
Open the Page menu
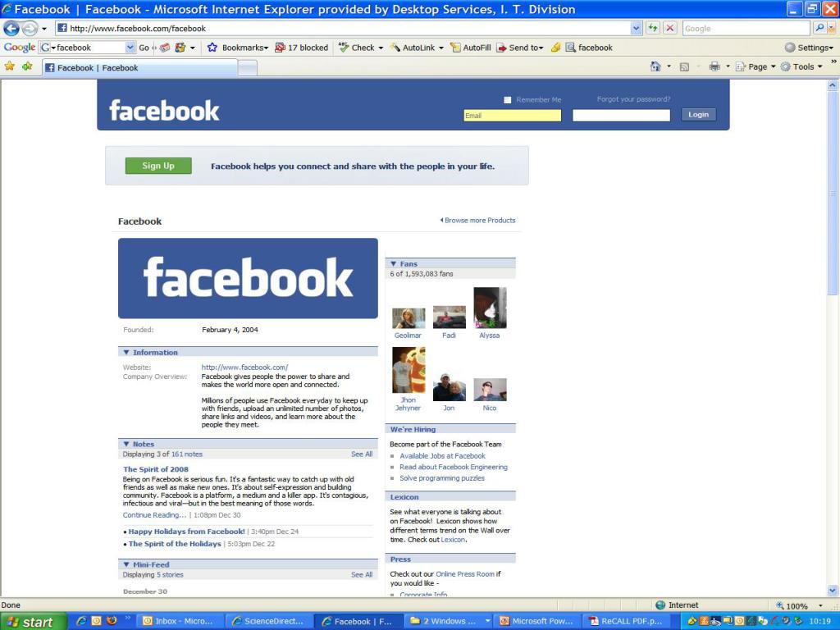(x=756, y=66)
